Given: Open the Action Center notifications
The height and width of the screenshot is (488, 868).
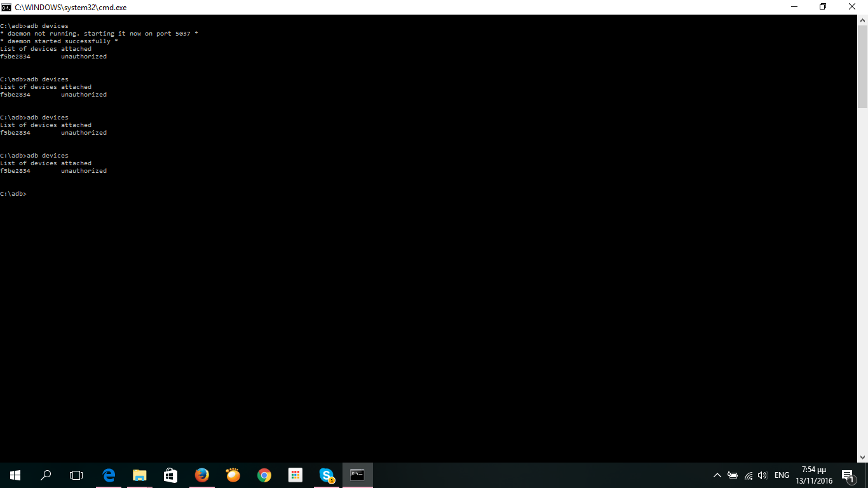Looking at the screenshot, I should pos(848,475).
